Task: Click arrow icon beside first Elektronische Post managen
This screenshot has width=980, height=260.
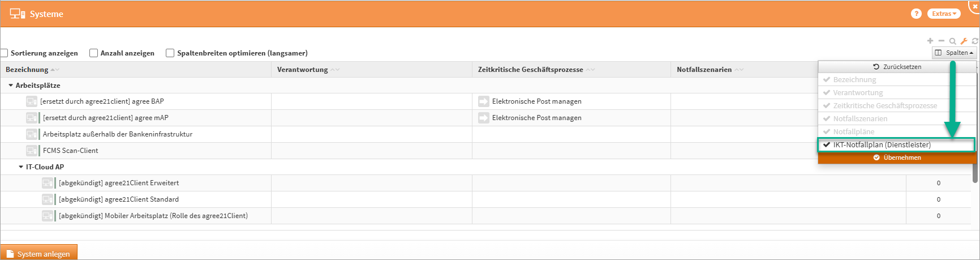Action: (484, 101)
